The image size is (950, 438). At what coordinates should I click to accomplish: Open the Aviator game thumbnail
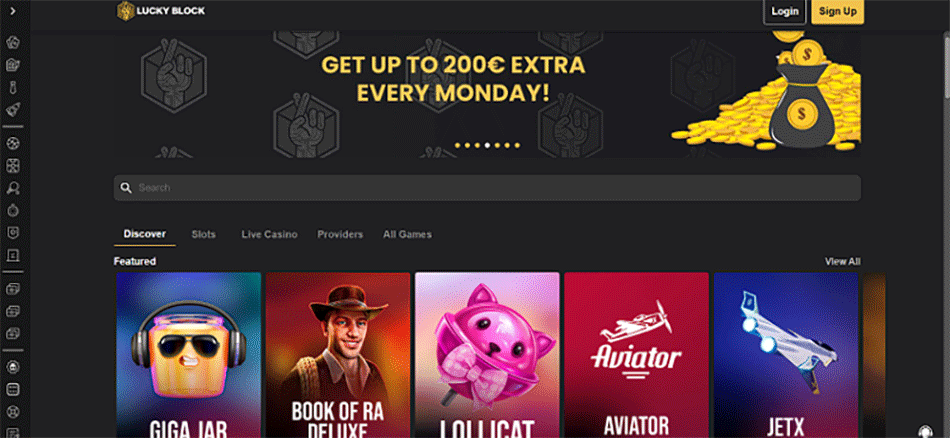(x=636, y=355)
